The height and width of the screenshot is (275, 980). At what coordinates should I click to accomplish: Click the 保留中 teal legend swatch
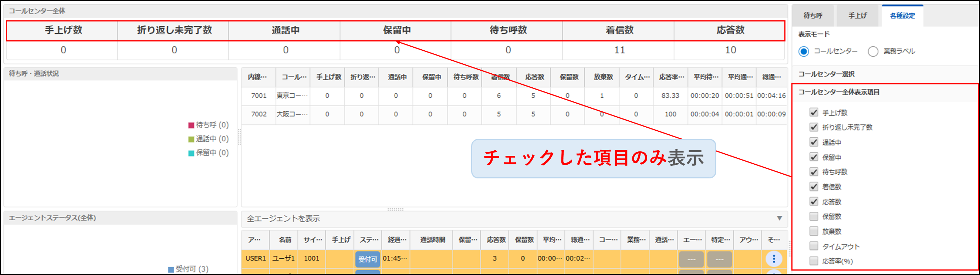click(x=191, y=153)
